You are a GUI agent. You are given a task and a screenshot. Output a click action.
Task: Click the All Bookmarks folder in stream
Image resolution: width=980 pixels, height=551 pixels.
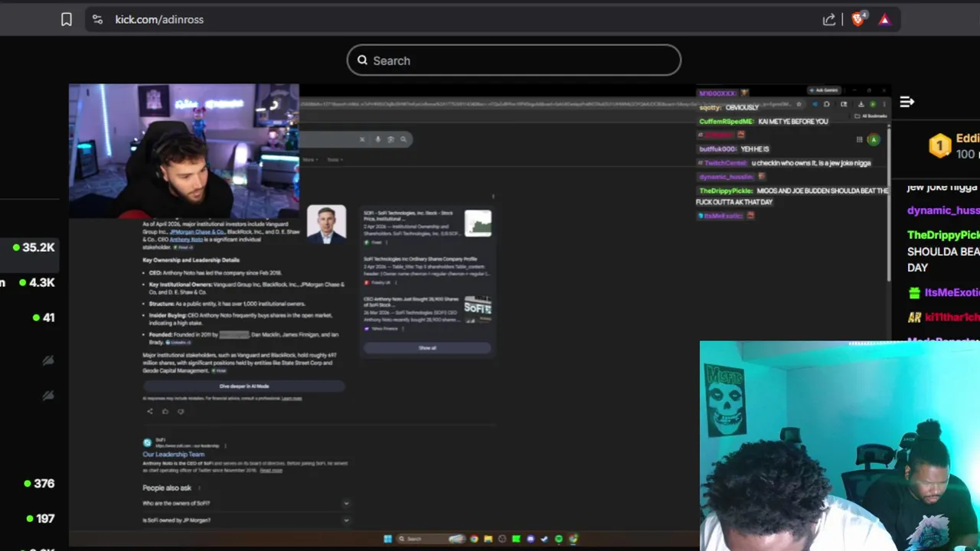click(873, 116)
